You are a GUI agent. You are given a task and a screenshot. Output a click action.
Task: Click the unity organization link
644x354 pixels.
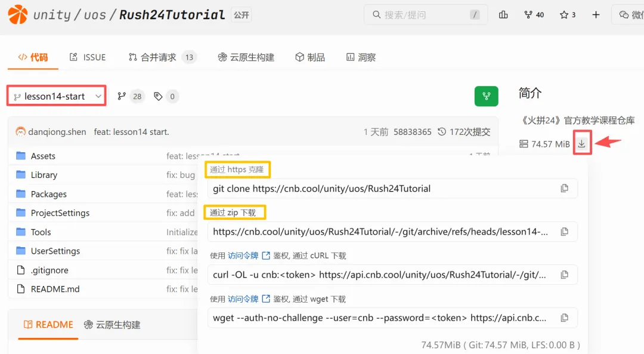[x=52, y=15]
